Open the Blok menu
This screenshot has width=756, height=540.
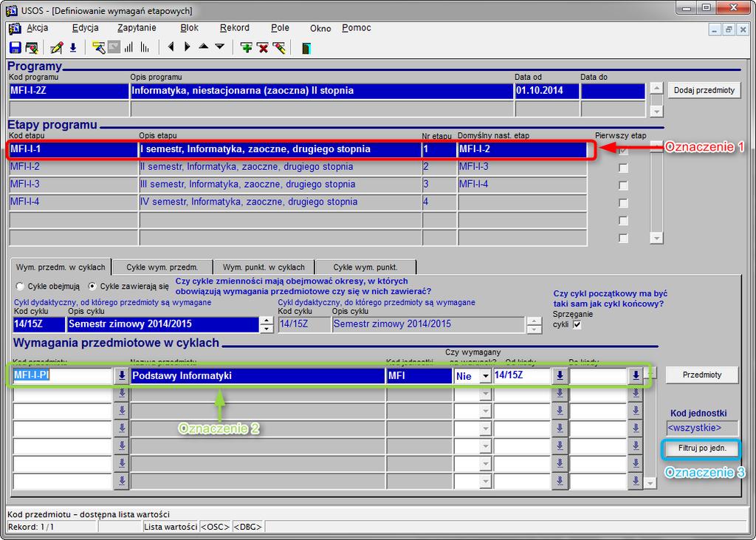pos(190,28)
